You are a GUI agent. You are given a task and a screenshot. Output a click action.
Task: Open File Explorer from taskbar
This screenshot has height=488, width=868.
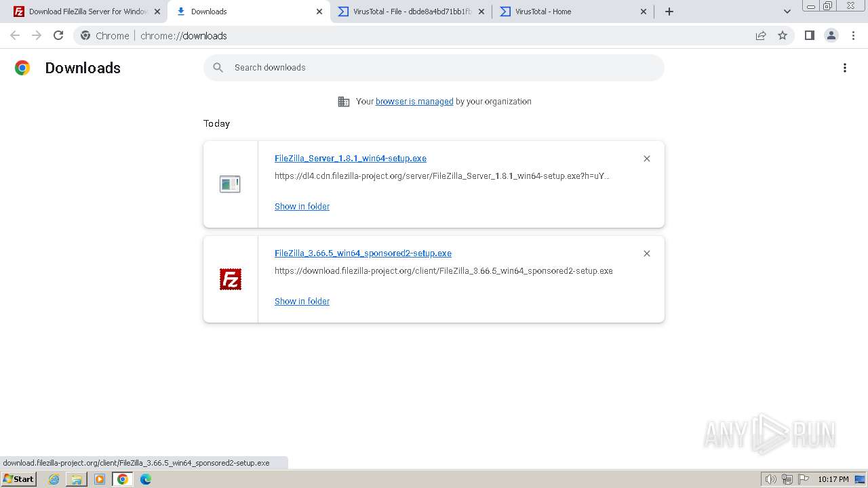(77, 479)
